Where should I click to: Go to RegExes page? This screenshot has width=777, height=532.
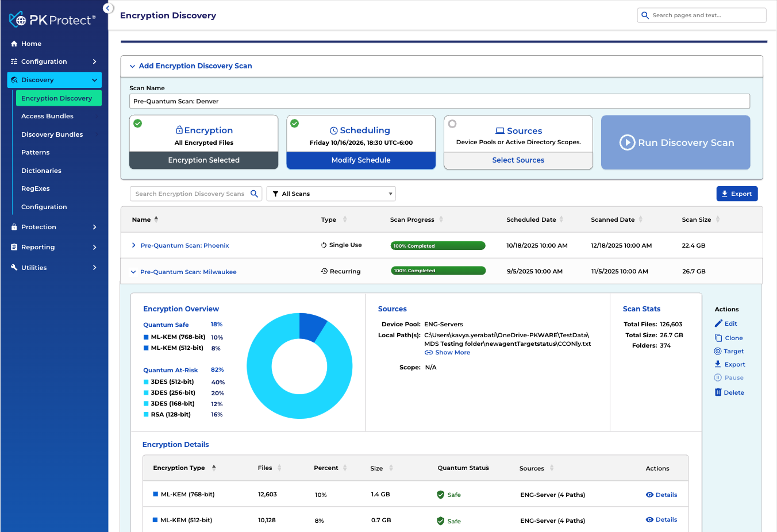click(x=36, y=188)
